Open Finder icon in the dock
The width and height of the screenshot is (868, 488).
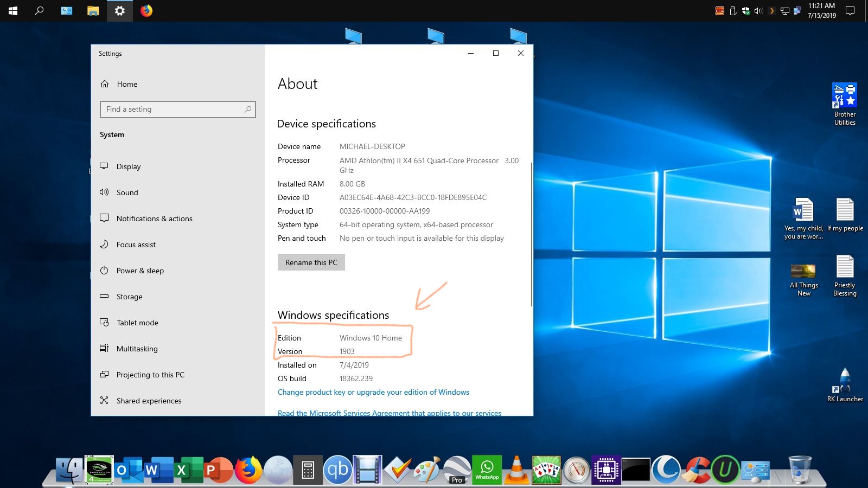coord(69,470)
